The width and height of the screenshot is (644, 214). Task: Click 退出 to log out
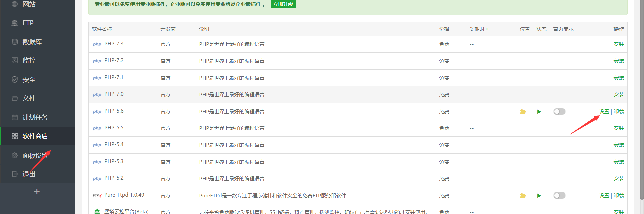point(29,174)
